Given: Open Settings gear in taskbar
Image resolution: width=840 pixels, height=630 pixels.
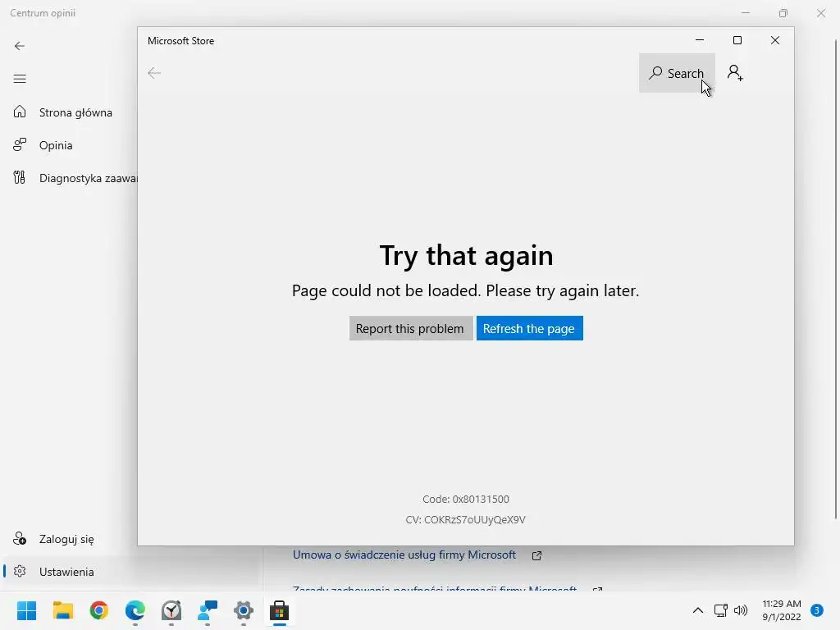Looking at the screenshot, I should 243,610.
